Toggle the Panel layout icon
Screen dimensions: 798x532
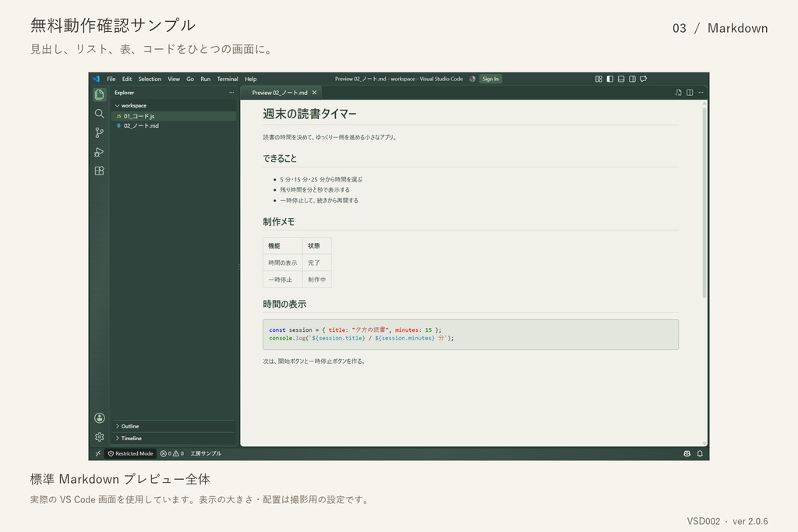[x=621, y=79]
